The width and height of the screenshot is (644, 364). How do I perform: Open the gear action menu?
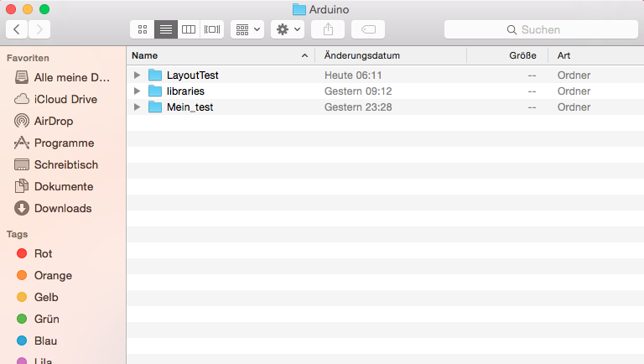pyautogui.click(x=288, y=29)
